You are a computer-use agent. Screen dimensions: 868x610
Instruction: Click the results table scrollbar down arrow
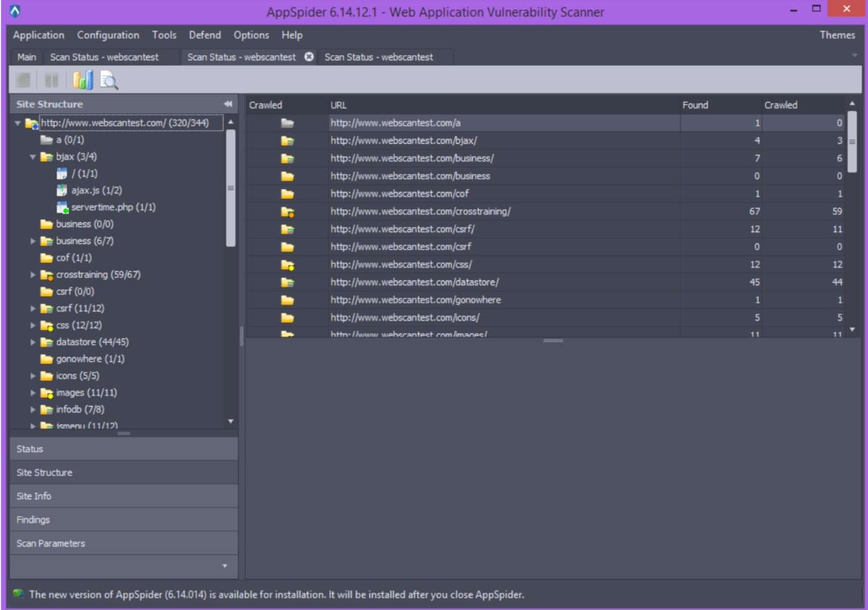[852, 330]
